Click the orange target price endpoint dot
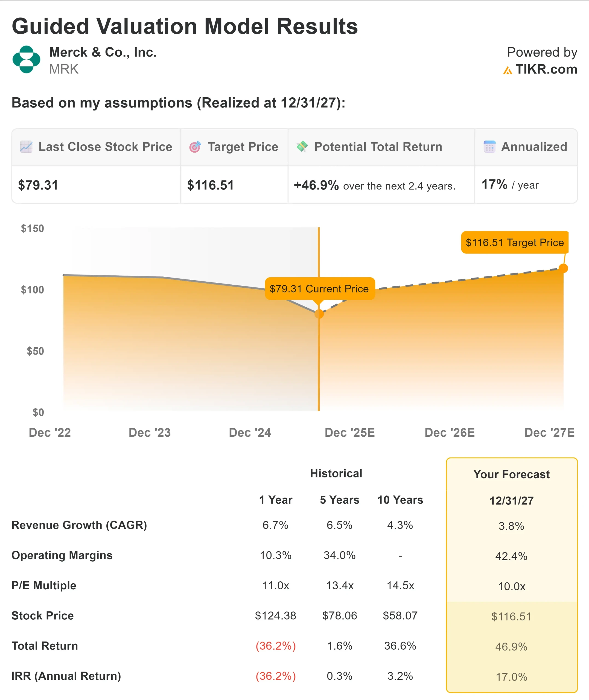 point(563,268)
